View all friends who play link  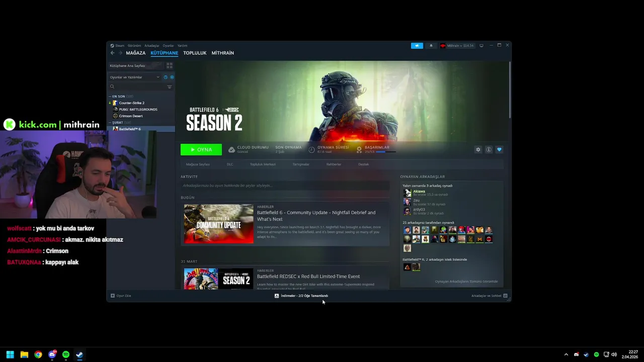(x=466, y=282)
